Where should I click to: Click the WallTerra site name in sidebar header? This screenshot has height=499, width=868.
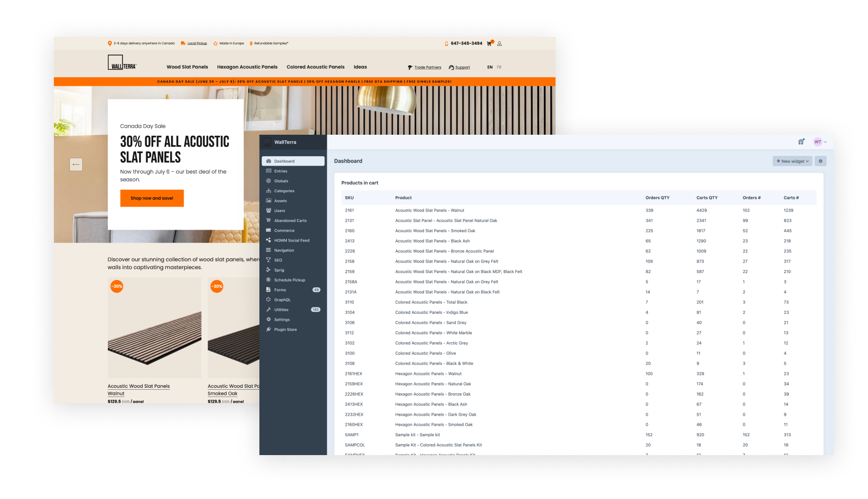click(285, 142)
